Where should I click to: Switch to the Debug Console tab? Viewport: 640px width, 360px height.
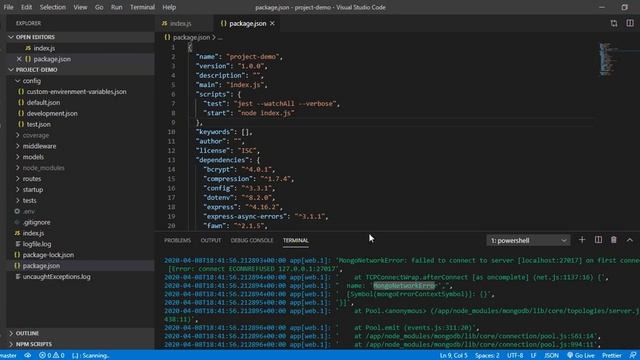click(x=252, y=240)
